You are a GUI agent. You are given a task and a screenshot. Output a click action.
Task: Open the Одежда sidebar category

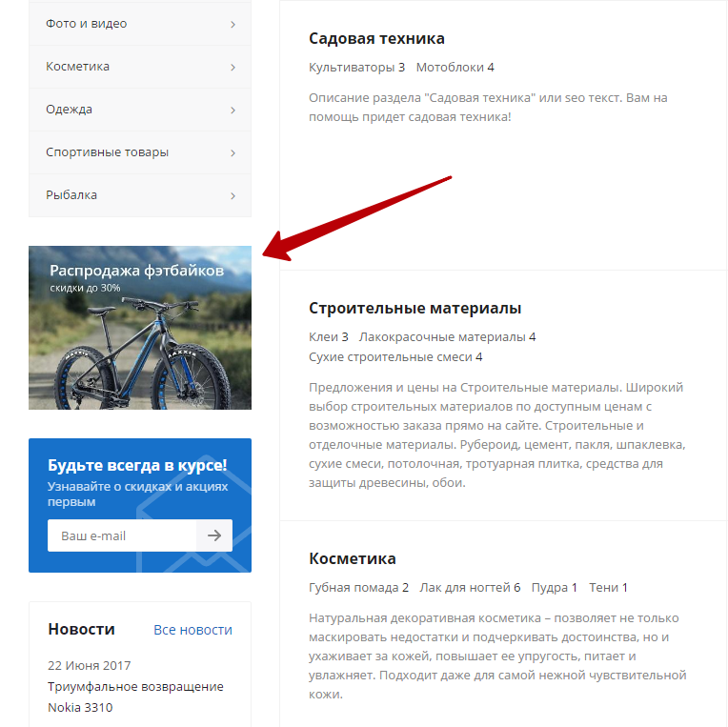tap(140, 110)
